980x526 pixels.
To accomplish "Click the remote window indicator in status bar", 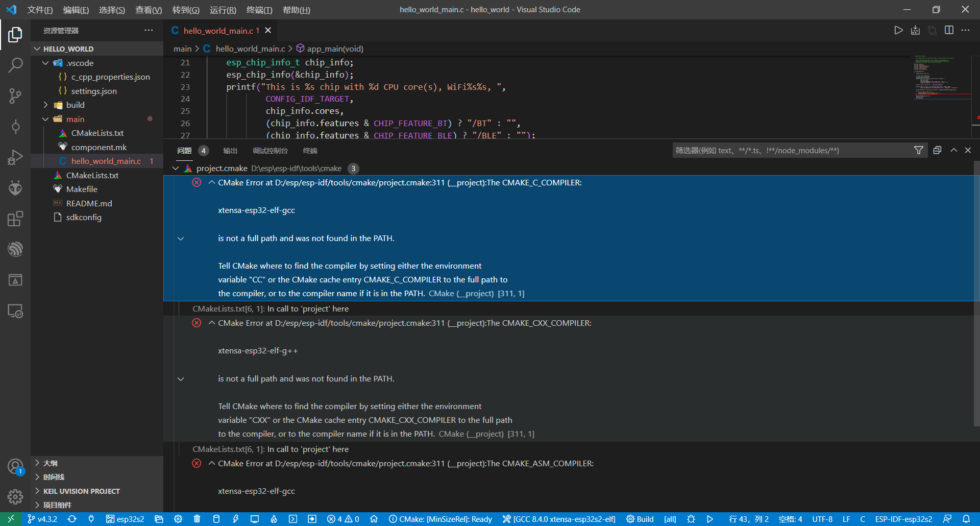I will pyautogui.click(x=11, y=519).
